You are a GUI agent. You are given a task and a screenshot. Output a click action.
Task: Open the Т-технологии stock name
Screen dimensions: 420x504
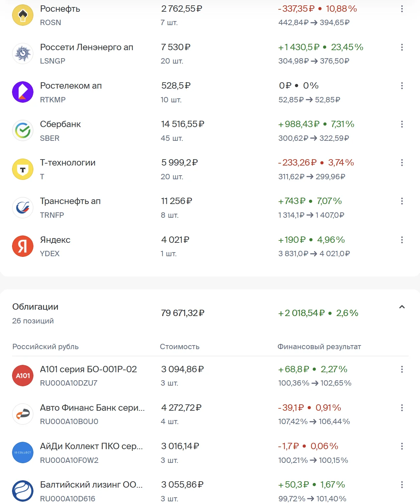(68, 163)
